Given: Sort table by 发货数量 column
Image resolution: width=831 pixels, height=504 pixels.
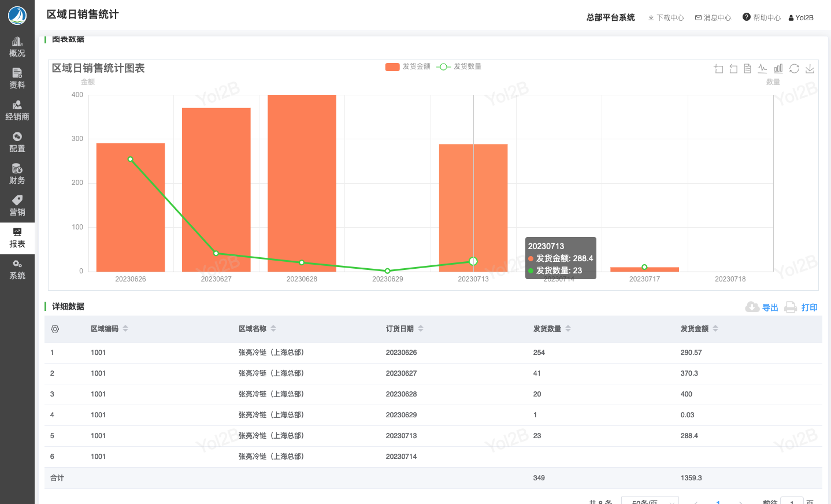Looking at the screenshot, I should [x=568, y=328].
